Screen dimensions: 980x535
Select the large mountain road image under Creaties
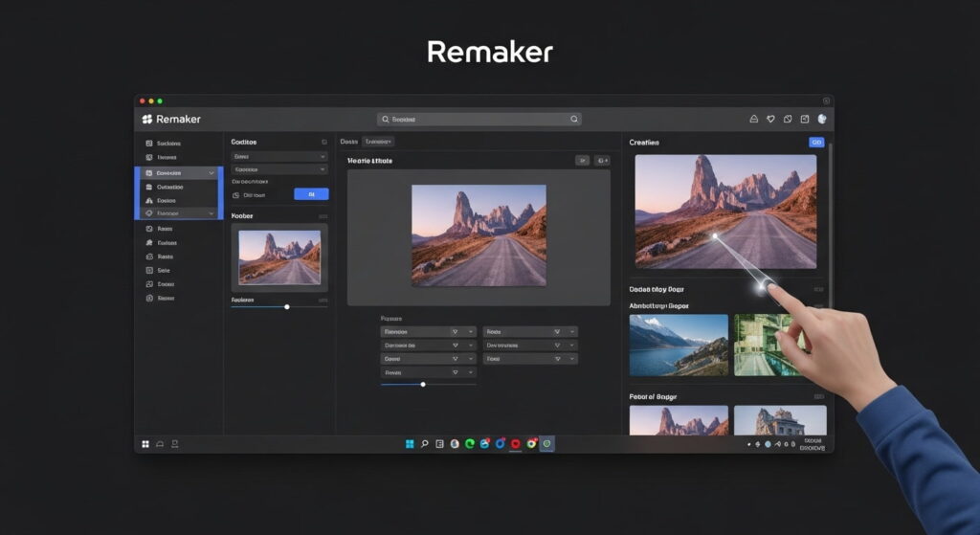[x=725, y=212]
